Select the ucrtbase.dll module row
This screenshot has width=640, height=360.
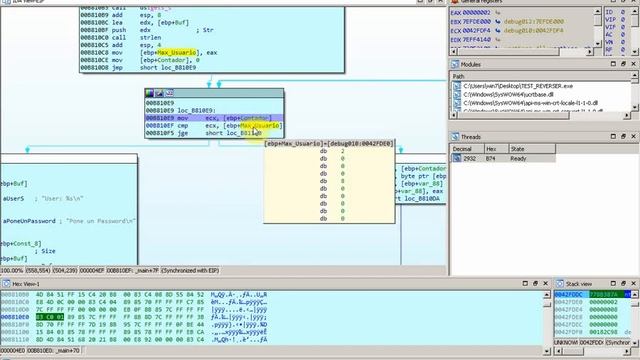(540, 95)
